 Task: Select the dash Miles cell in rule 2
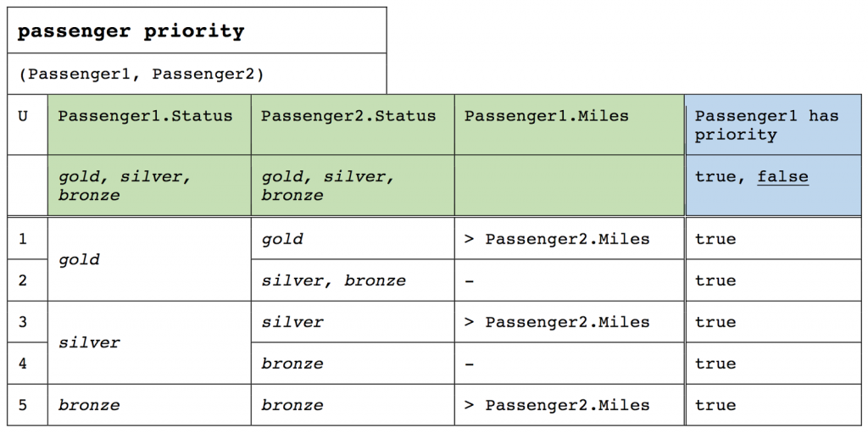coord(570,280)
